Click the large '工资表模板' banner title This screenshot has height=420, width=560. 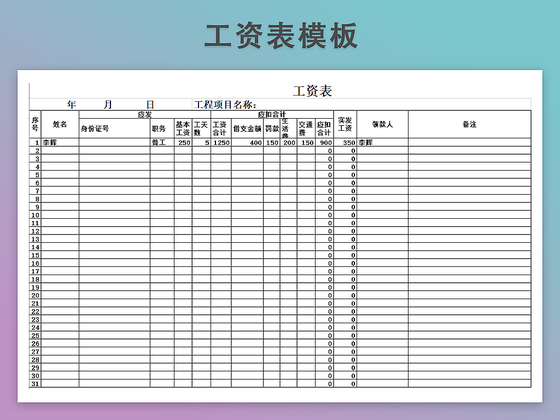(281, 36)
